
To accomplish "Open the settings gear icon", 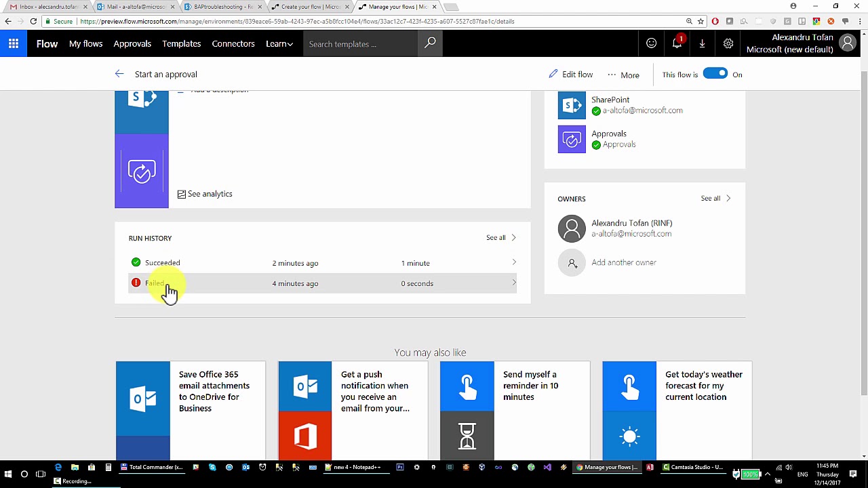I will (728, 44).
